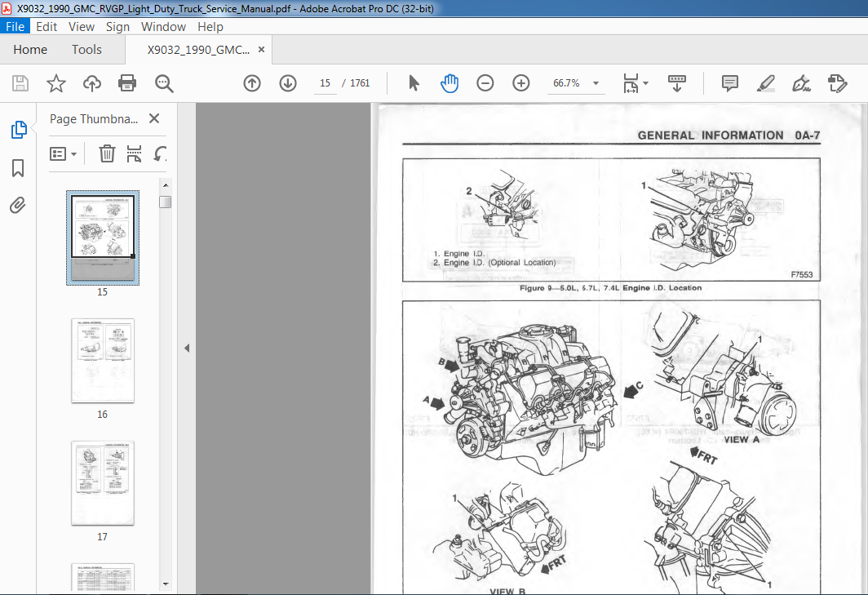Open the Attachments paperclip panel
Image resolution: width=868 pixels, height=595 pixels.
click(18, 206)
